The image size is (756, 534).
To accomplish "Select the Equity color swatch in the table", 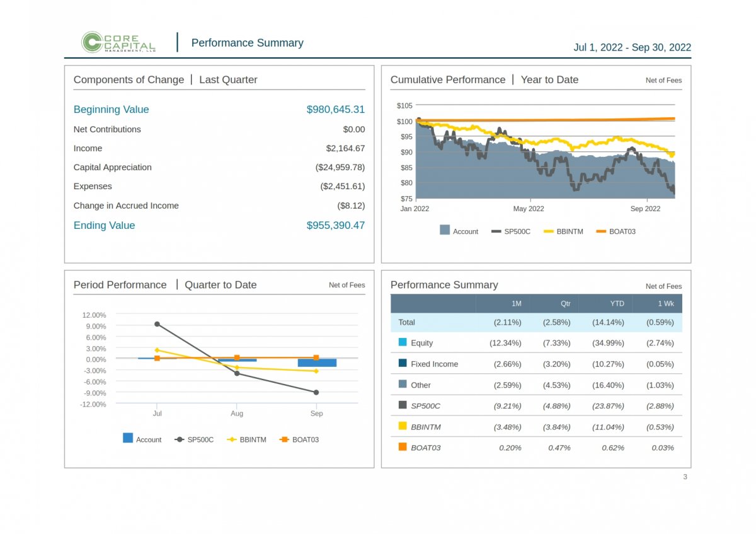I will [x=403, y=342].
